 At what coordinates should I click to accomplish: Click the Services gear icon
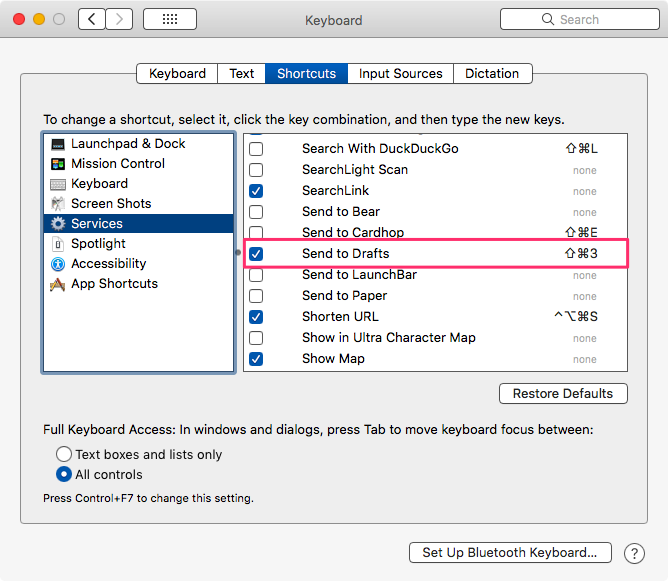click(x=58, y=224)
